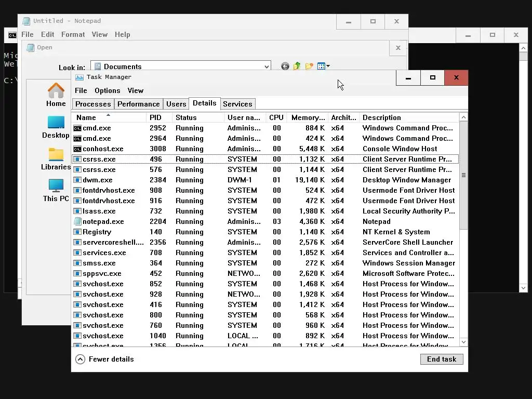Click the dwm.exe process icon

pyautogui.click(x=77, y=180)
